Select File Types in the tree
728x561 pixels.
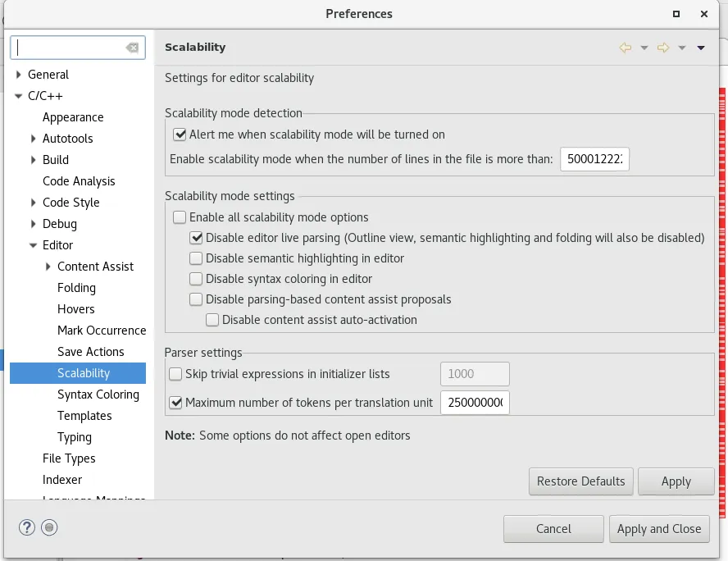[x=69, y=458]
